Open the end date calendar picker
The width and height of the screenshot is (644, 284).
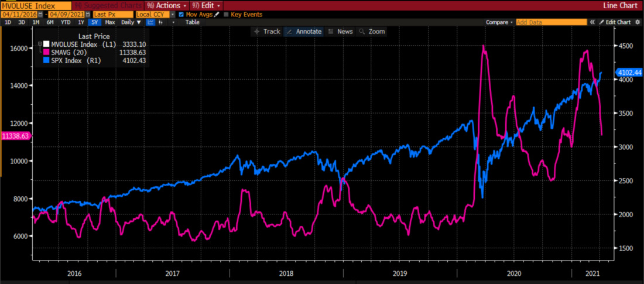(87, 15)
